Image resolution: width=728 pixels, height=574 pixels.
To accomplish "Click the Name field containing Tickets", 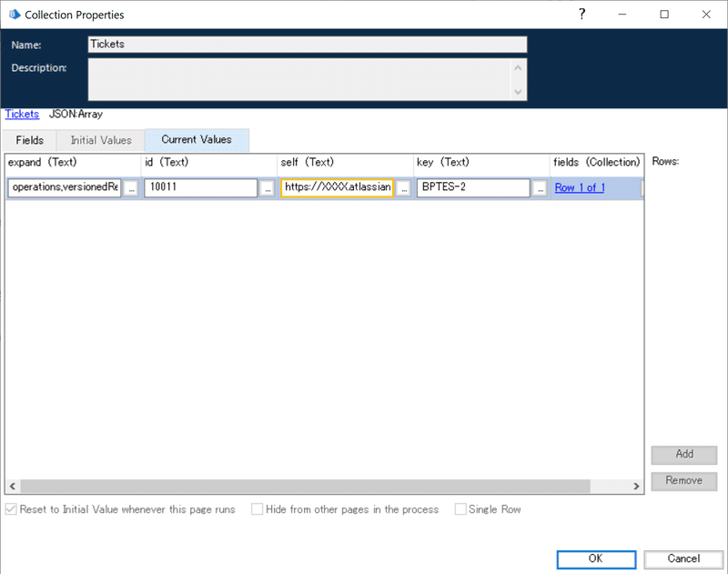I will click(308, 44).
